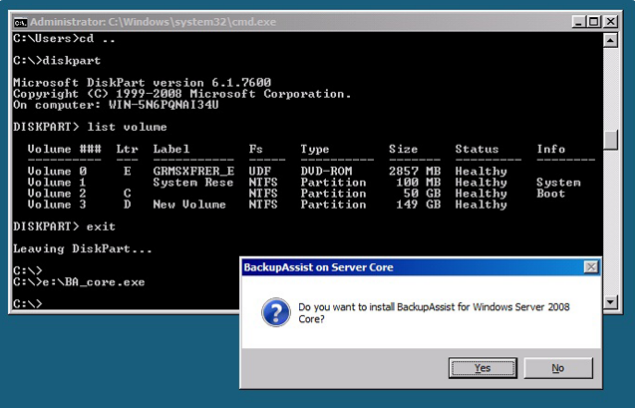The height and width of the screenshot is (408, 635).
Task: Click the 'DISKPART> exit' line
Action: [64, 226]
